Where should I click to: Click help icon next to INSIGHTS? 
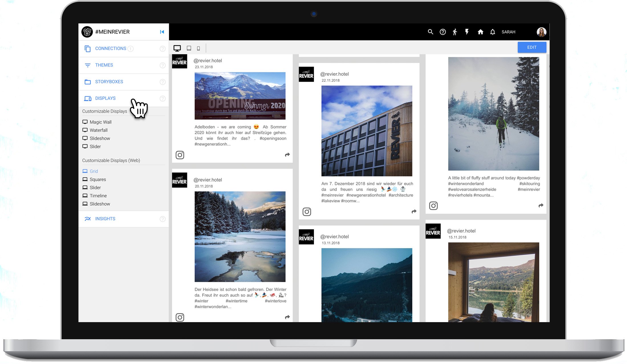coord(163,219)
